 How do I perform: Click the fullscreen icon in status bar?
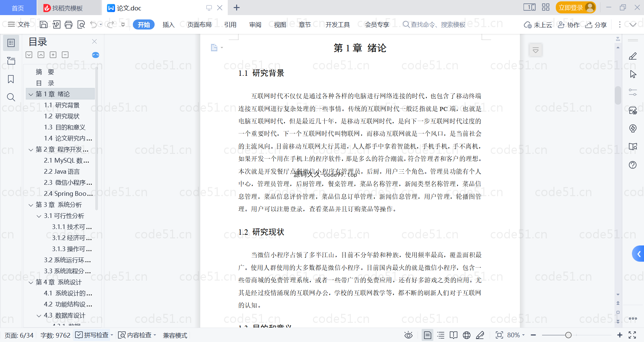pos(632,335)
